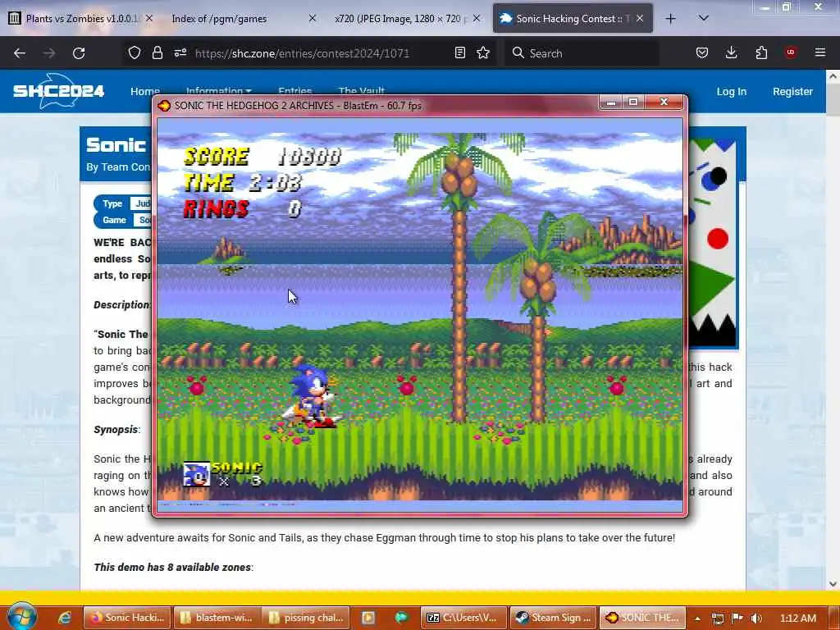
Task: Click the red uBlock Origin icon
Action: [791, 52]
